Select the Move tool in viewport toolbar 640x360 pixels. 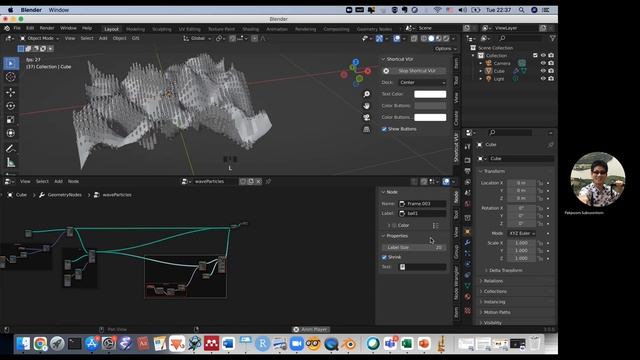[11, 92]
